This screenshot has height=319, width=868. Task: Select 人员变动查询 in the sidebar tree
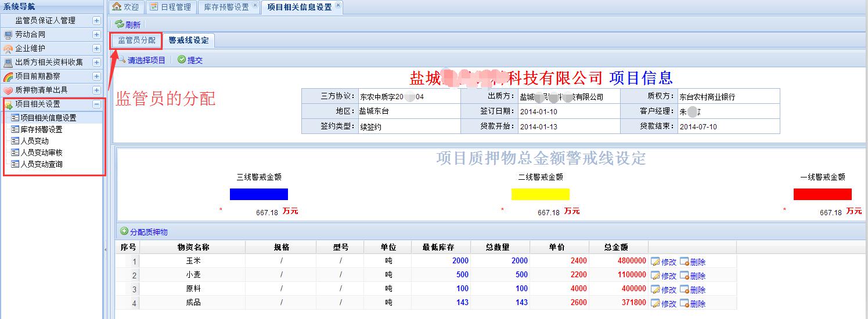click(x=41, y=164)
